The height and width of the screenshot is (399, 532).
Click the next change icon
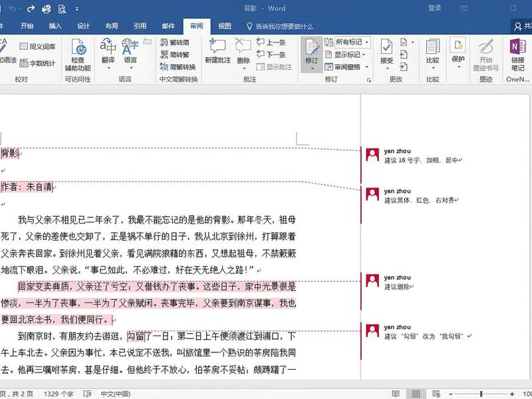404,67
